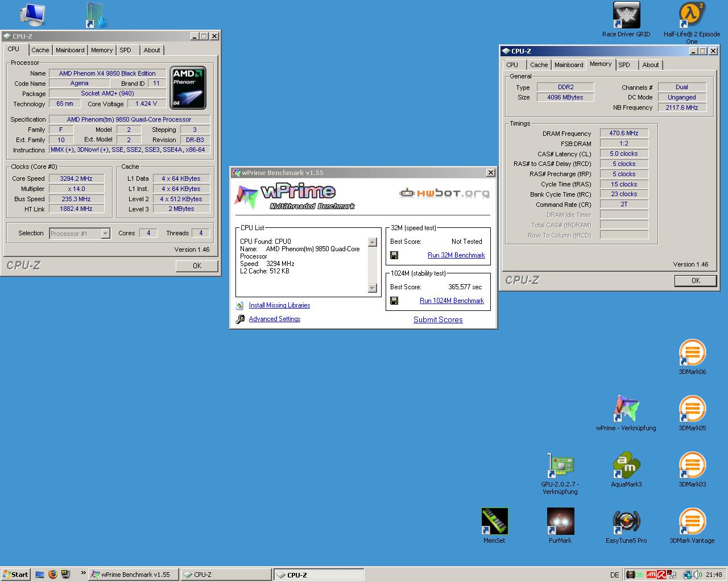This screenshot has height=582, width=728.
Task: Visit the hwbot.org logo link
Action: pyautogui.click(x=444, y=193)
